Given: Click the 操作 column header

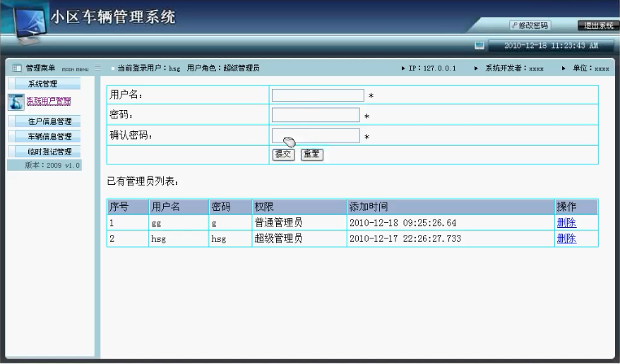Looking at the screenshot, I should tap(576, 207).
